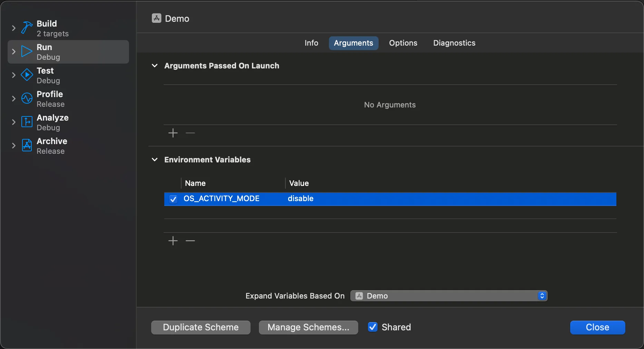Click the Name column header
Image resolution: width=644 pixels, height=349 pixels.
click(195, 183)
